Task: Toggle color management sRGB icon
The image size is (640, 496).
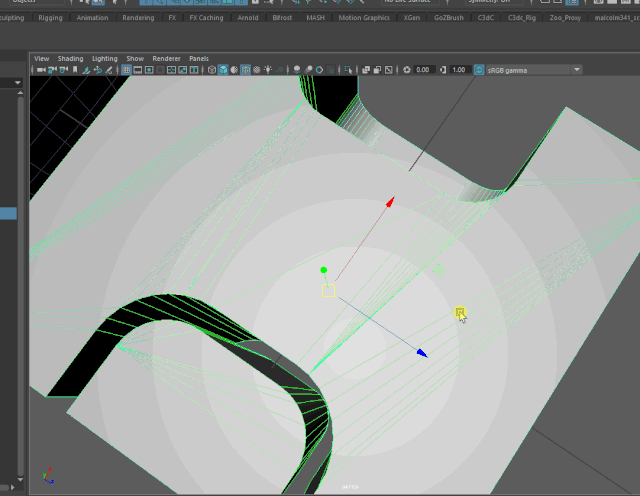Action: click(x=479, y=70)
